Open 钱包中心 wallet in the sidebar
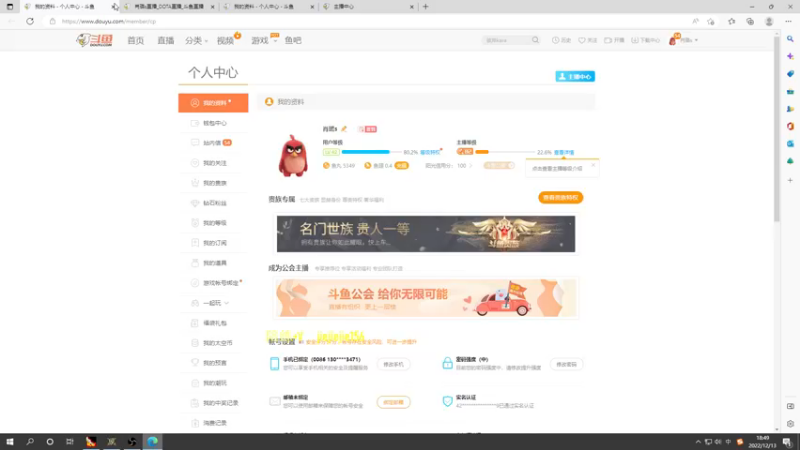Screen dimensions: 800x450 213,123
